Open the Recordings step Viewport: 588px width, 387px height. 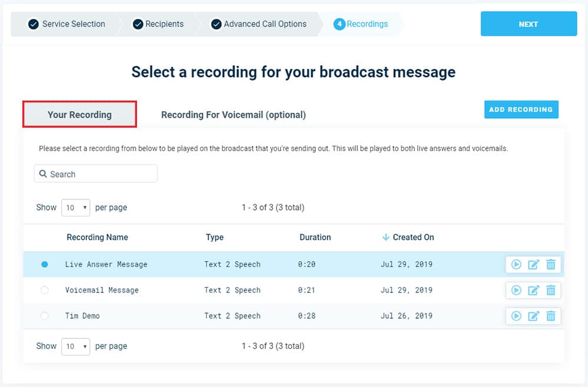[x=361, y=24]
